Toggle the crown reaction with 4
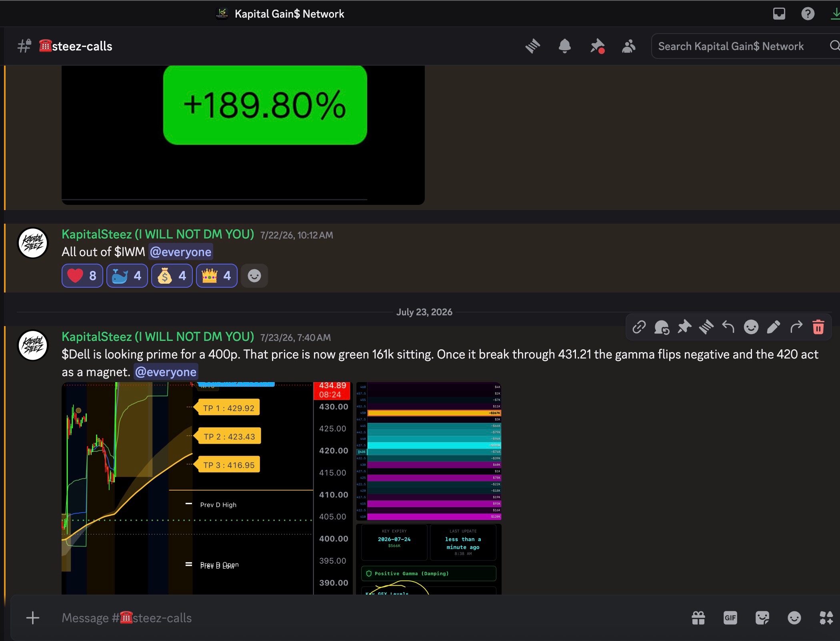The width and height of the screenshot is (840, 641). pos(216,276)
